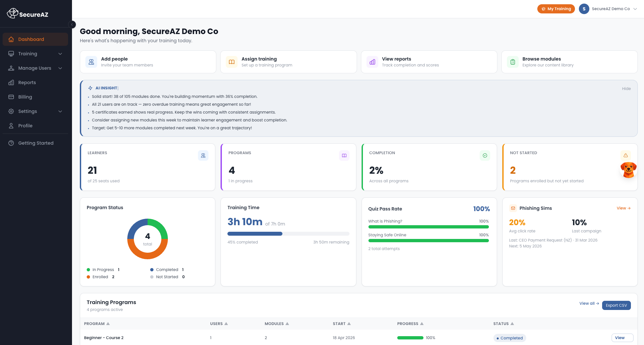Screen dimensions: 644x345
Task: Click the Completed status badge
Action: [510, 338]
